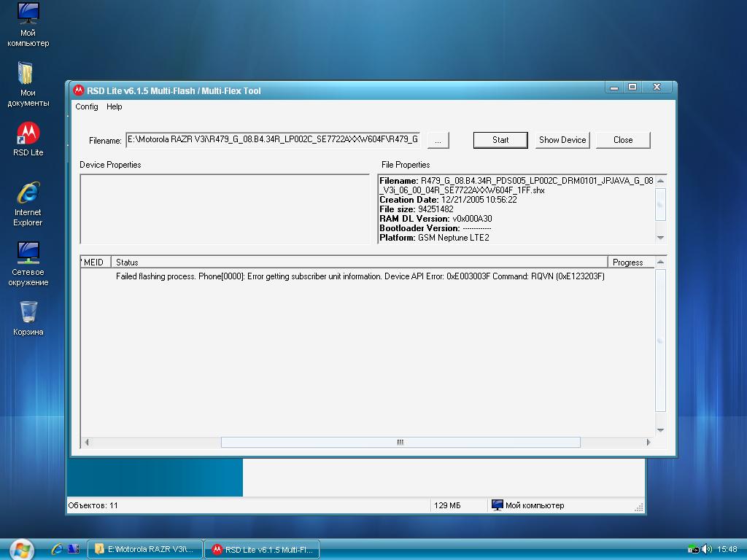Image resolution: width=747 pixels, height=560 pixels.
Task: Open the Help menu
Action: tap(115, 106)
